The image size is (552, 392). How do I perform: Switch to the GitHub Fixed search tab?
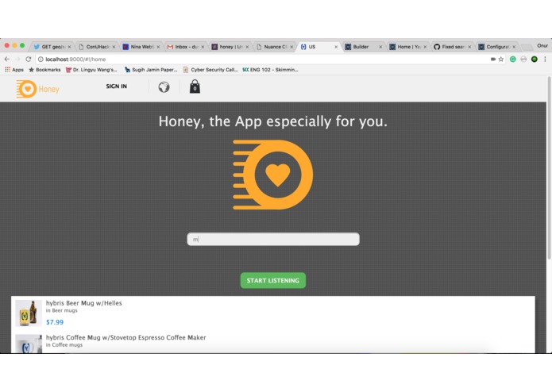point(451,47)
